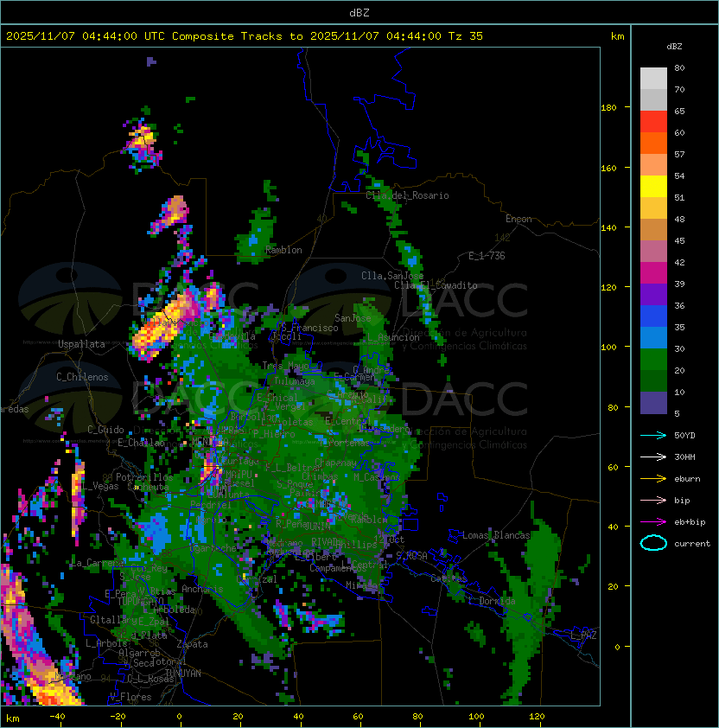Click the V_Flores place label

(x=130, y=697)
